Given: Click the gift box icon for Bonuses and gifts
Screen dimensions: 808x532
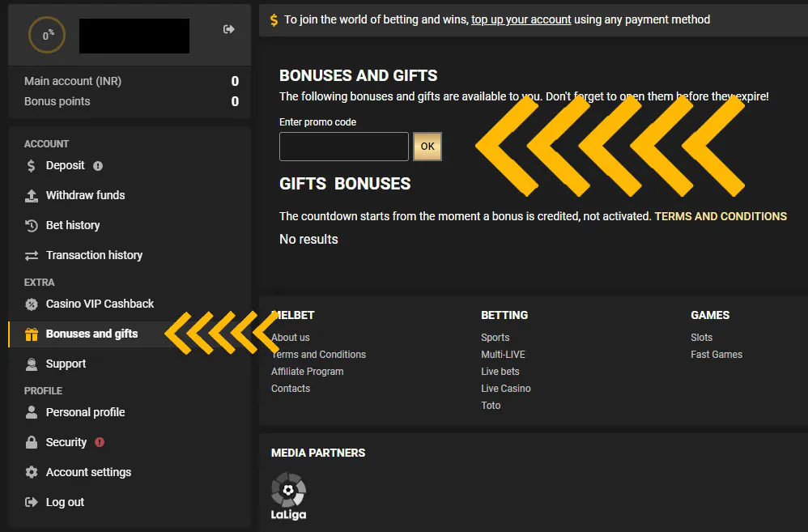Looking at the screenshot, I should point(32,334).
